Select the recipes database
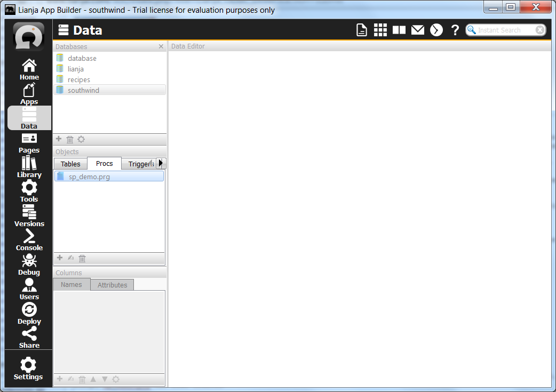Viewport: 556px width, 392px height. 79,79
